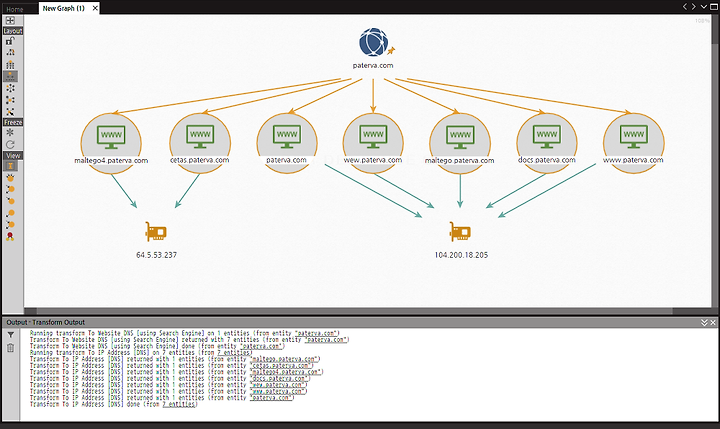The height and width of the screenshot is (429, 720).
Task: Click the selection mode icon above Layout
Action: pos(10,20)
